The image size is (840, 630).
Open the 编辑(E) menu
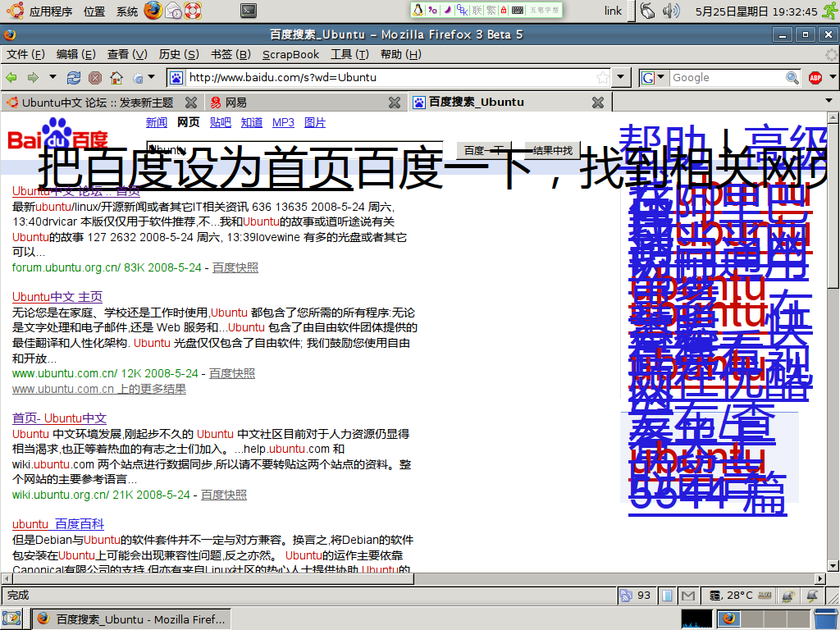coord(75,54)
